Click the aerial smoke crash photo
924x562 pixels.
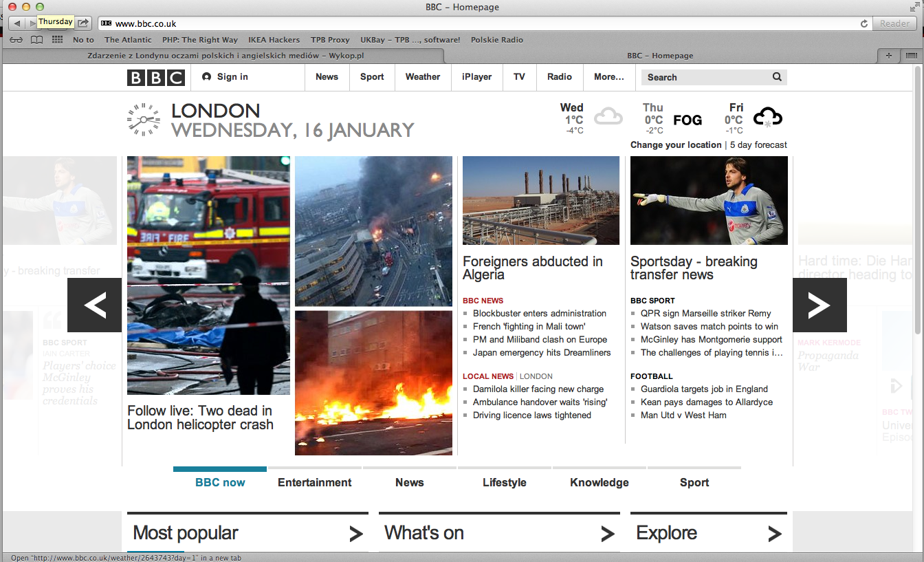tap(373, 231)
